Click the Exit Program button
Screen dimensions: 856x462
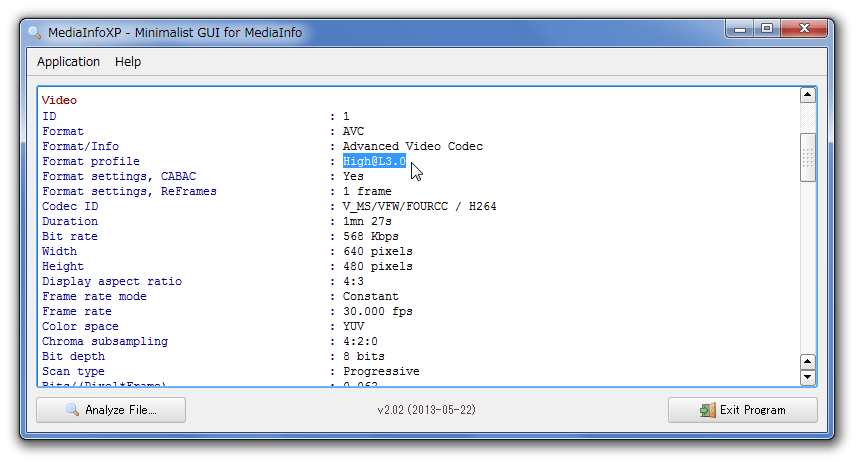(742, 410)
